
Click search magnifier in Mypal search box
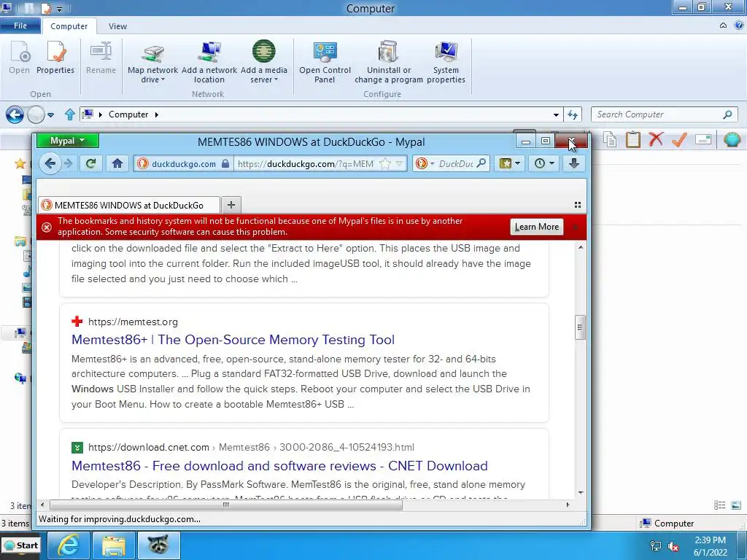tap(481, 163)
